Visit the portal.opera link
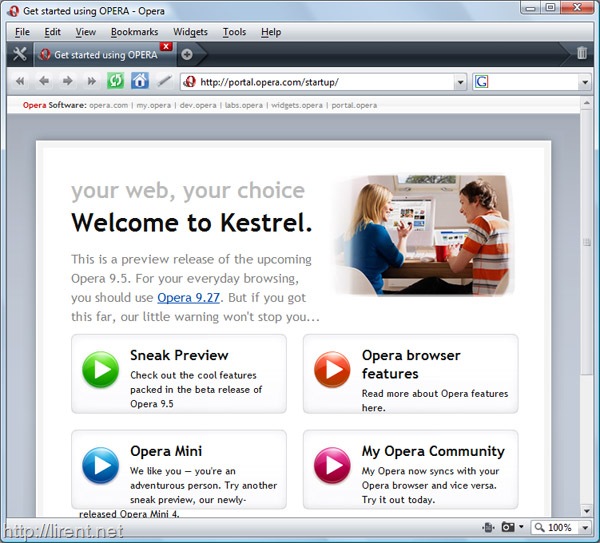The height and width of the screenshot is (543, 600). pyautogui.click(x=354, y=105)
